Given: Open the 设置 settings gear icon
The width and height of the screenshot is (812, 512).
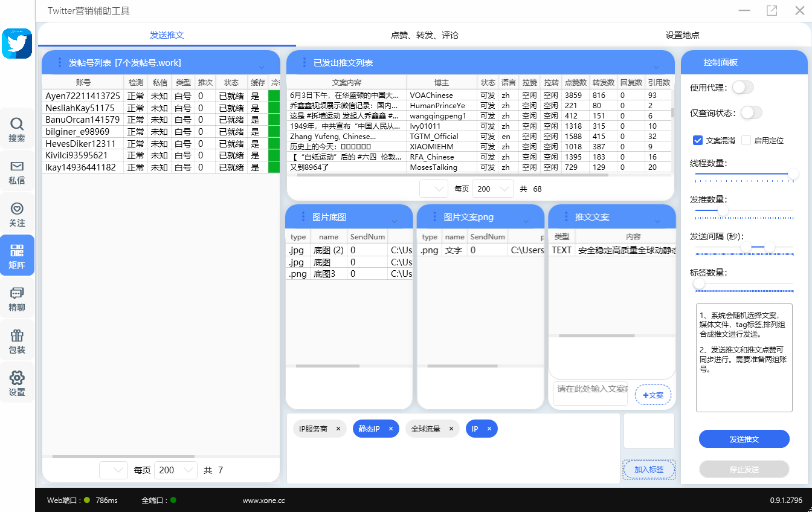Looking at the screenshot, I should coord(17,383).
